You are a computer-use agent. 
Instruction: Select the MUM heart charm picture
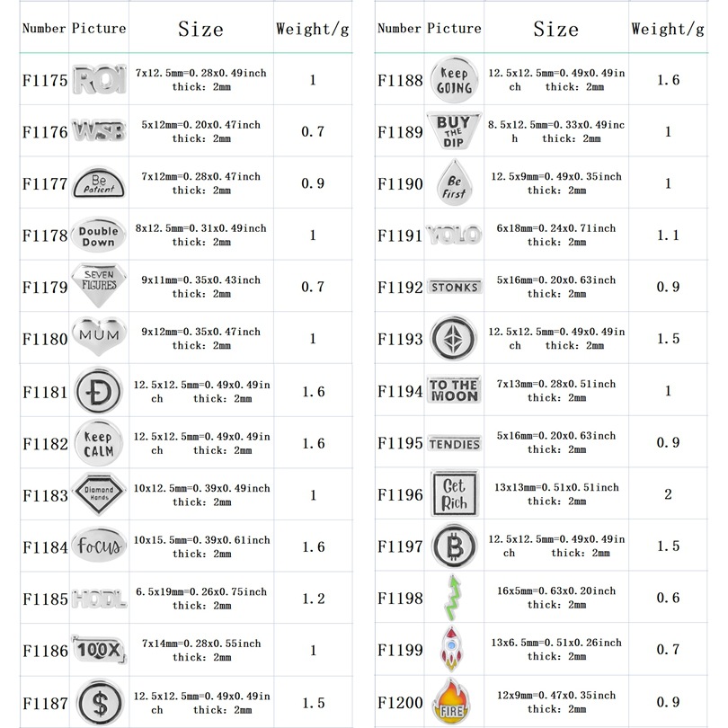coord(98,338)
